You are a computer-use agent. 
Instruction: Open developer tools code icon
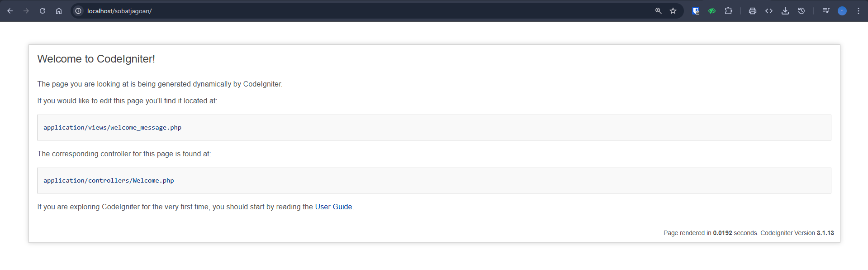769,11
